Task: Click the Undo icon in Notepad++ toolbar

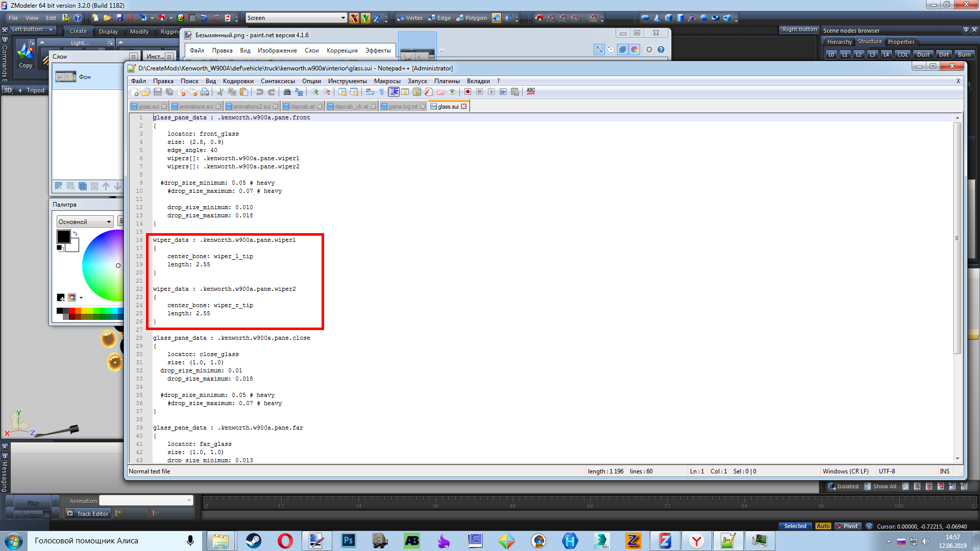Action: coord(259,92)
